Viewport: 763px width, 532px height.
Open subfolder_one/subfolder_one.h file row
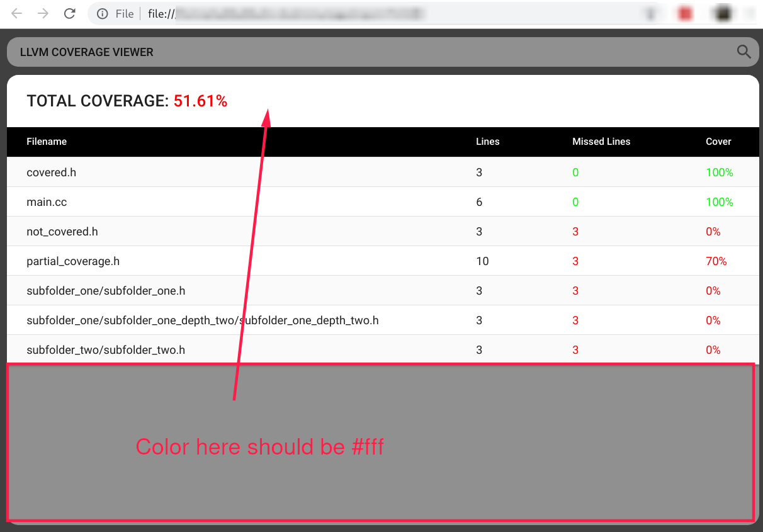coord(383,290)
